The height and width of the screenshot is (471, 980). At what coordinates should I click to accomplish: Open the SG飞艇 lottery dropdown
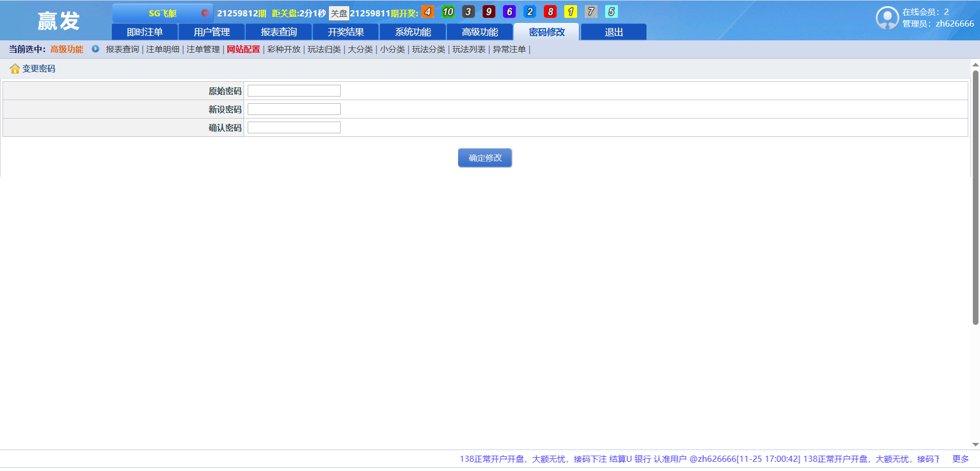click(x=163, y=13)
